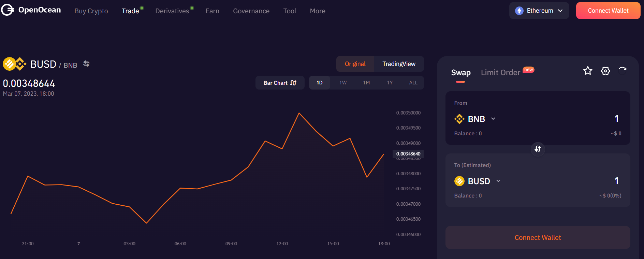Screen dimensions: 644x259
Task: Click Connect Wallet in the header
Action: coord(608,11)
